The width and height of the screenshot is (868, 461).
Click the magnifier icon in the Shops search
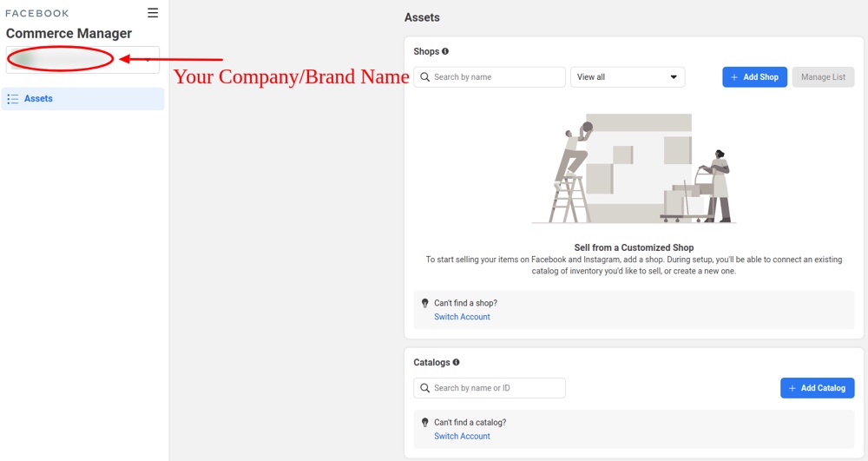pos(424,77)
